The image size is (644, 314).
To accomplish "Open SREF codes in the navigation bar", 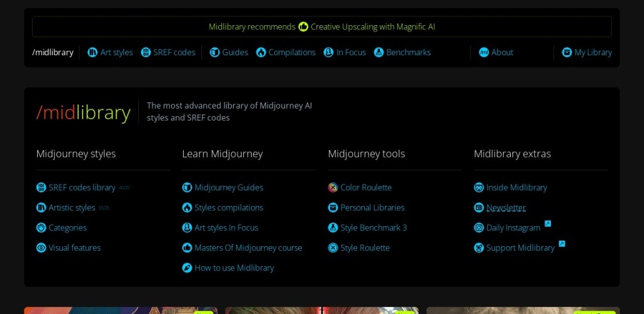I will coord(168,53).
